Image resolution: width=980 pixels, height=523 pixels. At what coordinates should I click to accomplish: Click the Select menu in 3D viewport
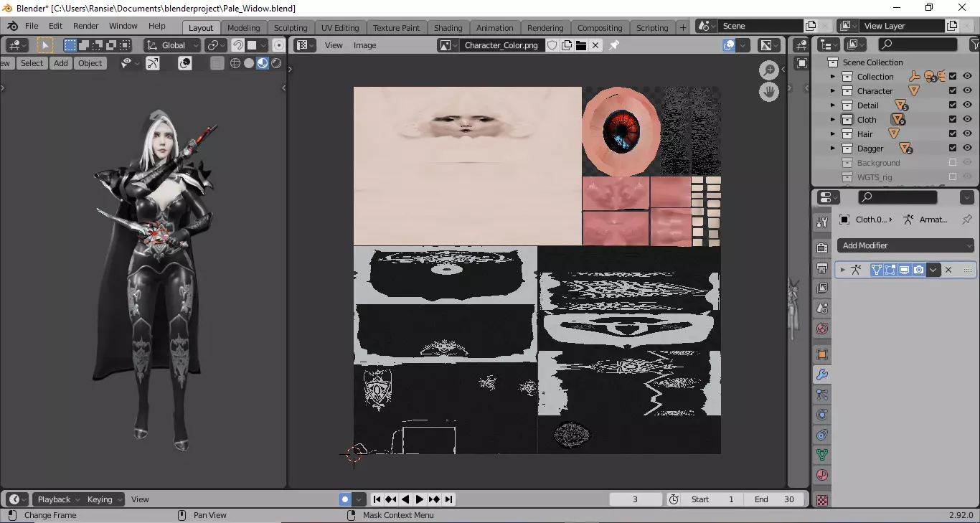(32, 63)
